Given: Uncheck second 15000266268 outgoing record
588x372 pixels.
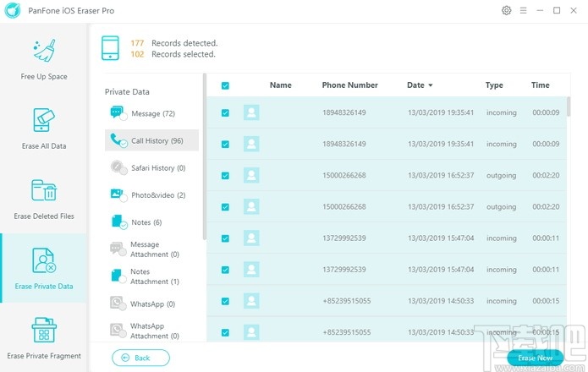Looking at the screenshot, I should pyautogui.click(x=225, y=207).
